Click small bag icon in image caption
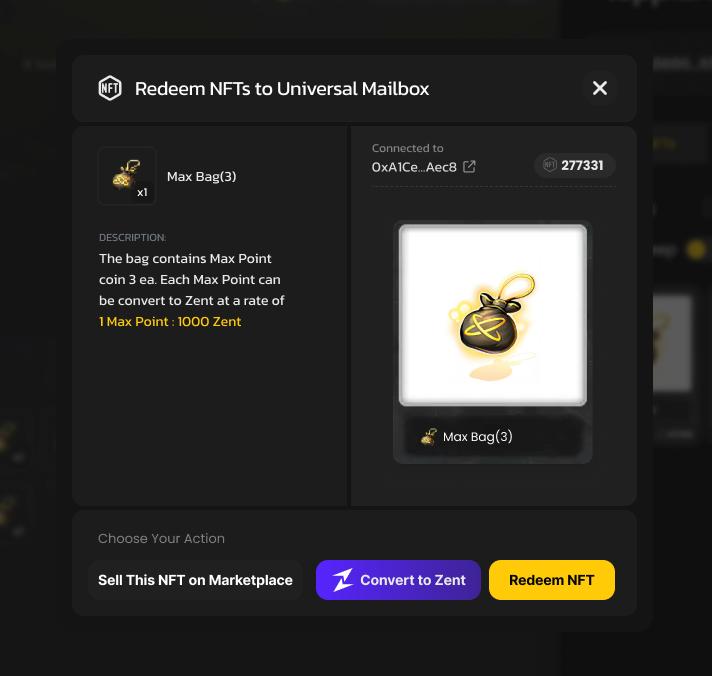The width and height of the screenshot is (712, 676). [x=428, y=437]
